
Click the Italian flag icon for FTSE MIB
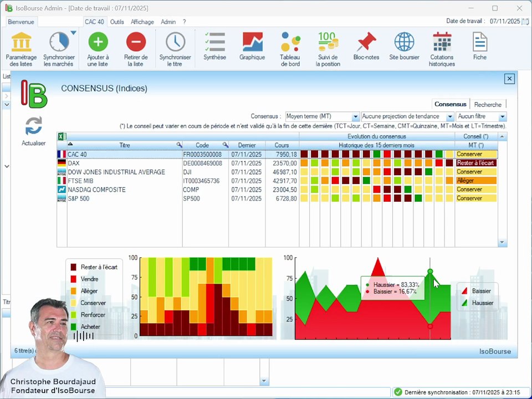[62, 181]
